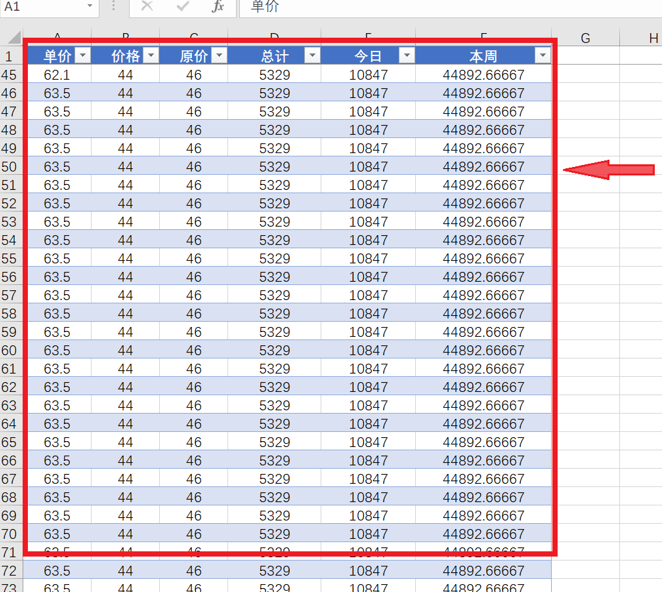The image size is (664, 593).
Task: Click the 总计 header cell text
Action: click(x=274, y=56)
